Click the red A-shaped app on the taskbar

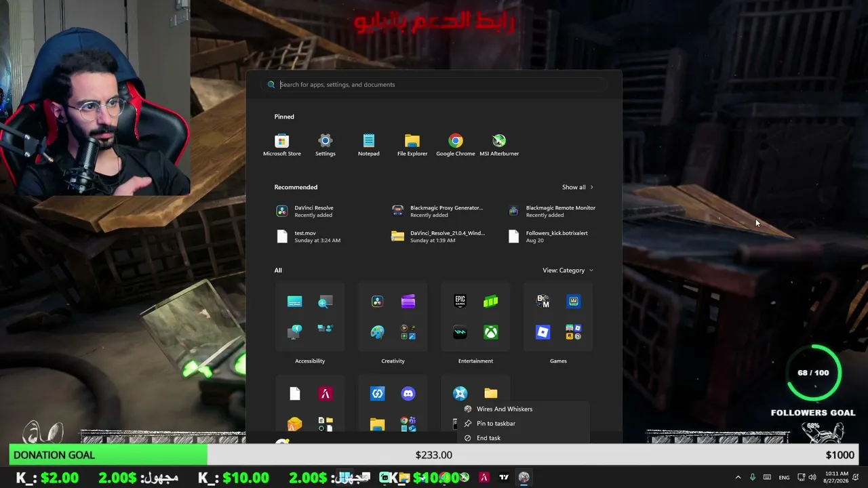pyautogui.click(x=484, y=477)
